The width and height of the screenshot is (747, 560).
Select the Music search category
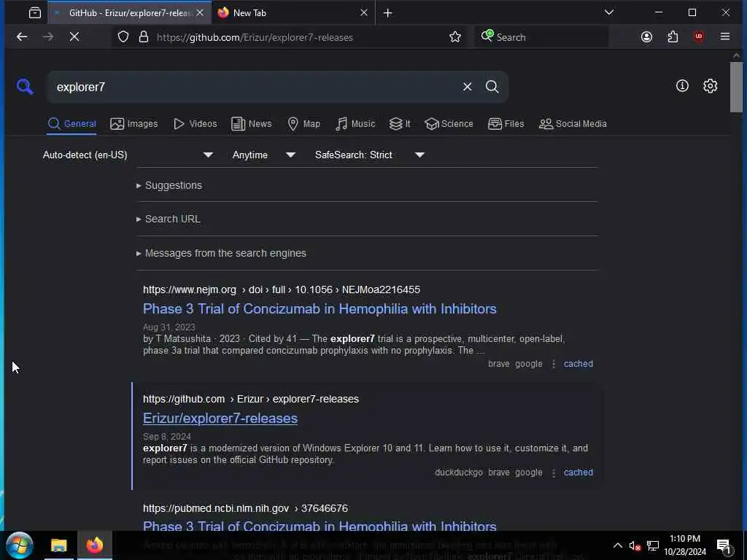tap(355, 124)
